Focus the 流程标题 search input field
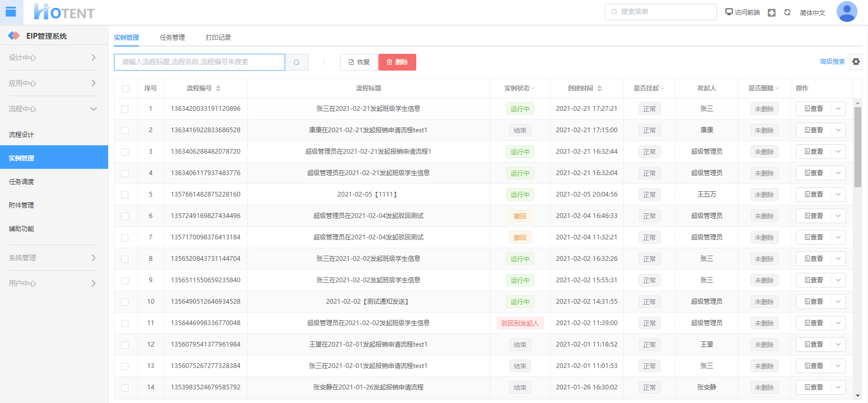Screen dimensions: 868x403 200,62
